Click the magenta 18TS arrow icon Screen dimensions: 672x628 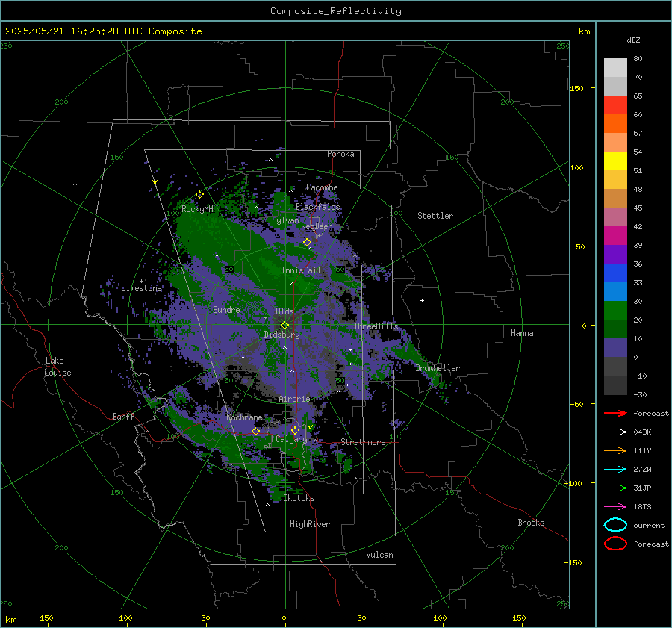[x=615, y=507]
